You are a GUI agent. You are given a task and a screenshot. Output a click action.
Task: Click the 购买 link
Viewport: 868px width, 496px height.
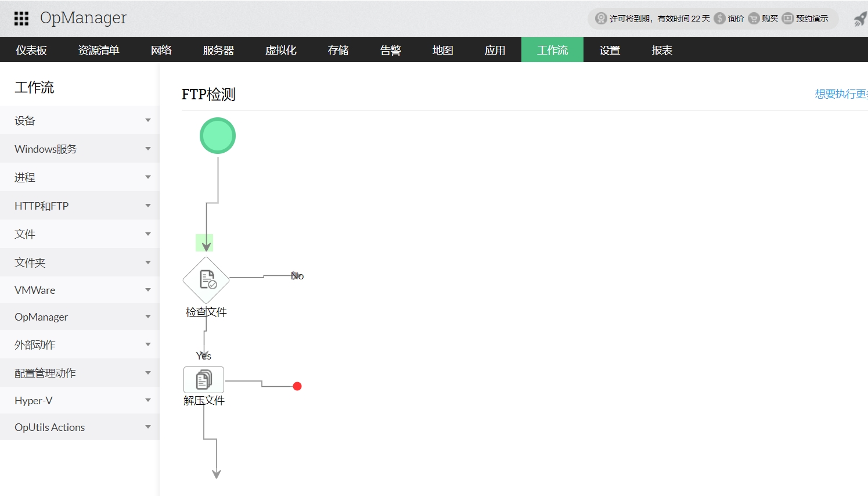click(770, 19)
